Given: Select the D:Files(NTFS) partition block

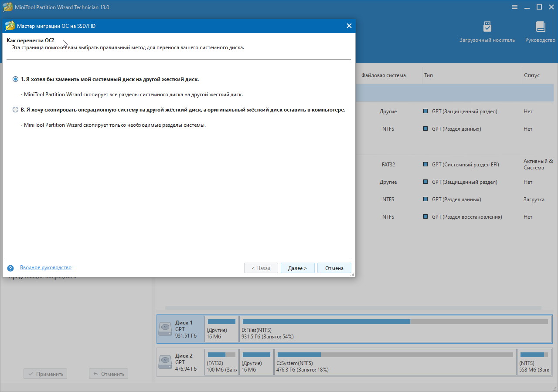Looking at the screenshot, I should (x=395, y=329).
